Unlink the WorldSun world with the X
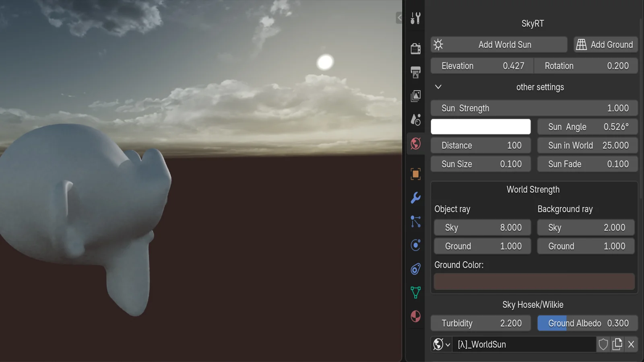644x362 pixels. [631, 344]
